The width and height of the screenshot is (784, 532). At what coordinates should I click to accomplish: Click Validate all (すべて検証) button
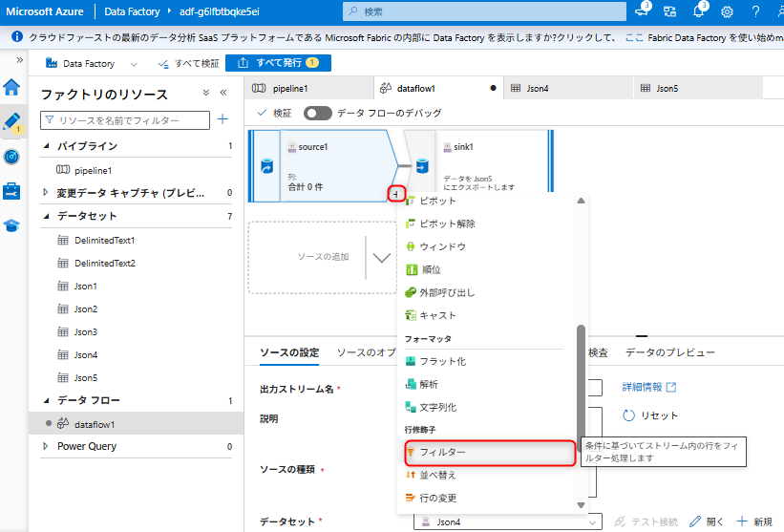click(188, 63)
